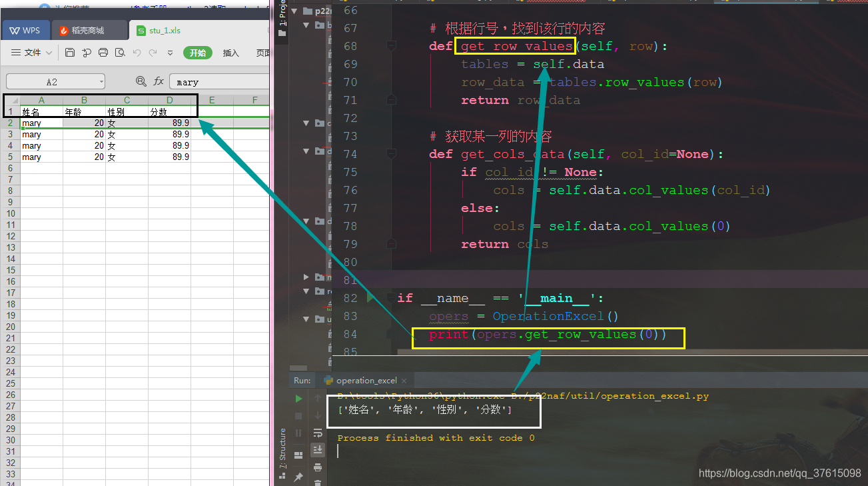Open the name box A2 dropdown

point(101,81)
